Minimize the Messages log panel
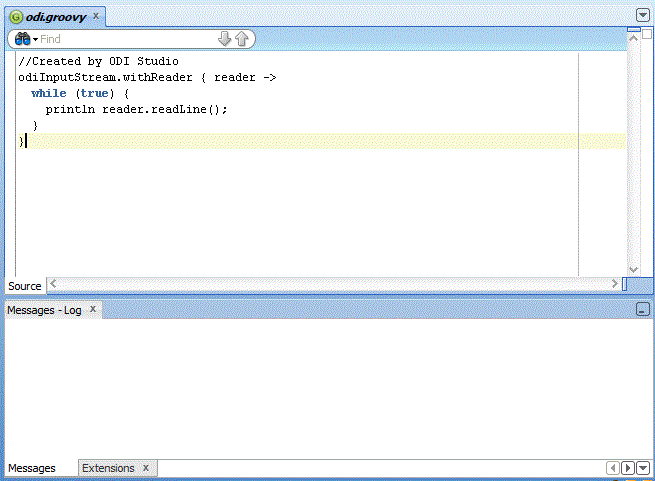 coord(643,309)
